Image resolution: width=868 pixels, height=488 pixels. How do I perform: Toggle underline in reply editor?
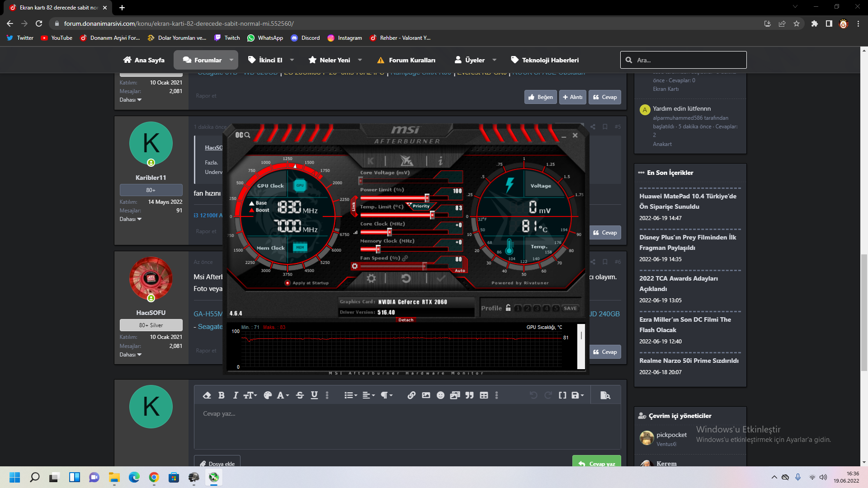click(314, 395)
